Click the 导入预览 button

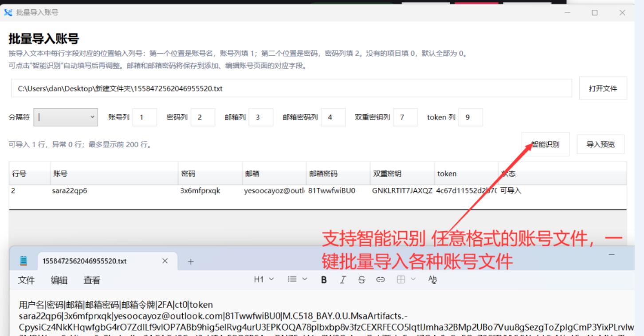click(x=601, y=144)
